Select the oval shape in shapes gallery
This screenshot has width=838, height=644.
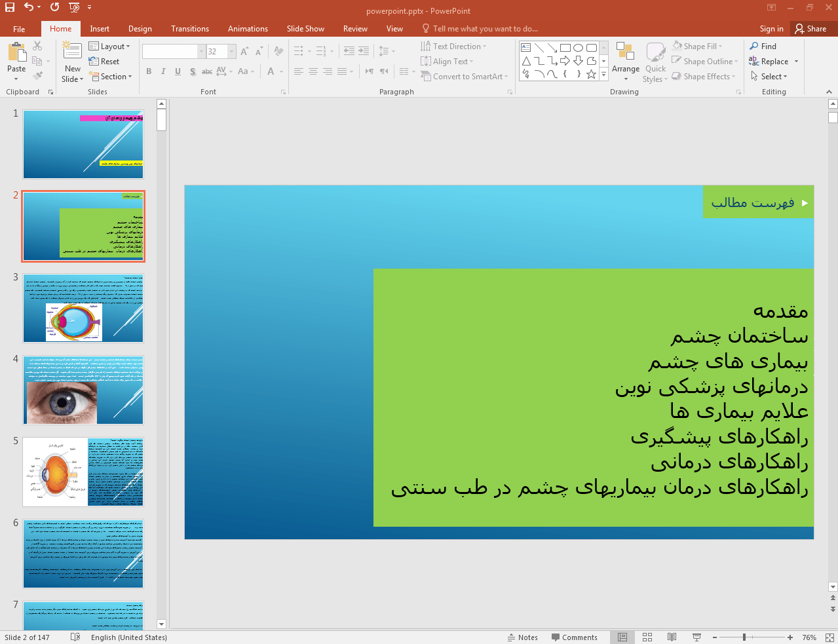(578, 48)
